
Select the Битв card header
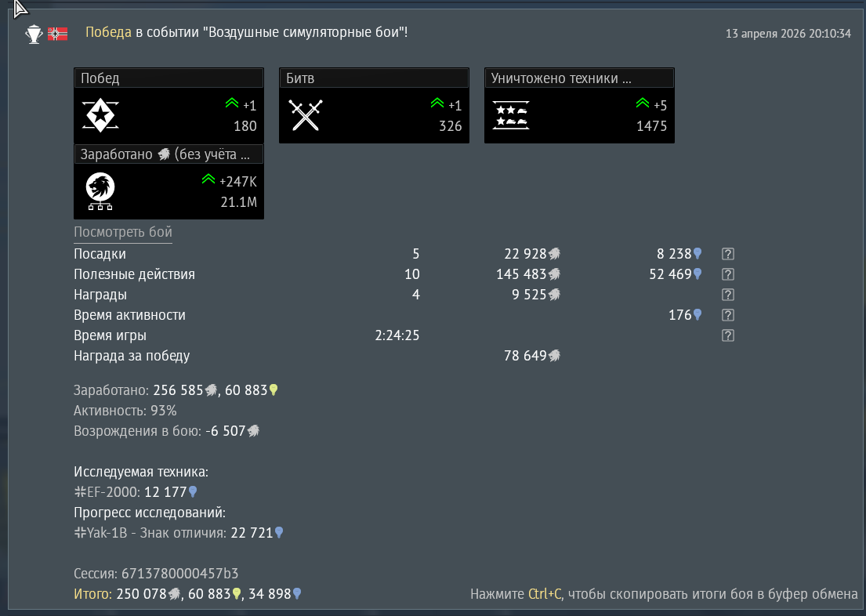(374, 78)
